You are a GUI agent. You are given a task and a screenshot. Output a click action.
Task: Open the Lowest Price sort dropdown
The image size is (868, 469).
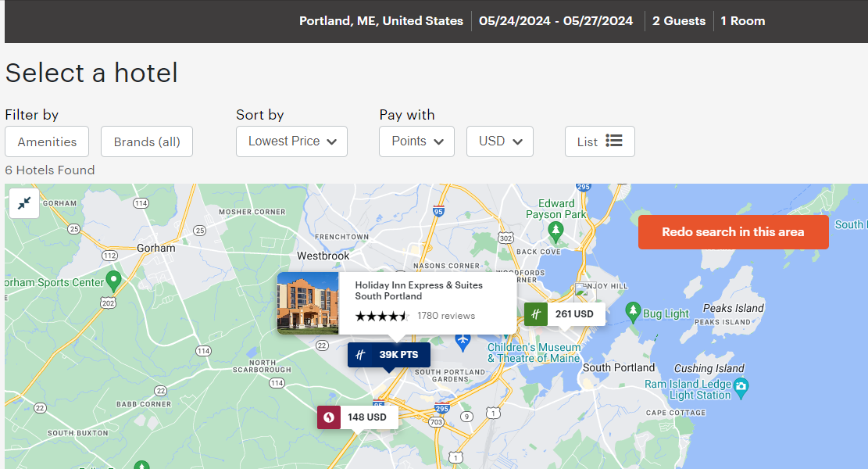pos(291,141)
